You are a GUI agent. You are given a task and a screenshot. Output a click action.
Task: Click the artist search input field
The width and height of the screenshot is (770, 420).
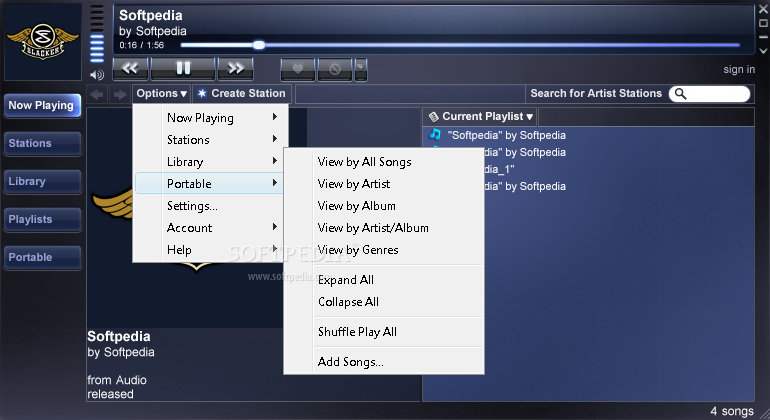tap(710, 93)
